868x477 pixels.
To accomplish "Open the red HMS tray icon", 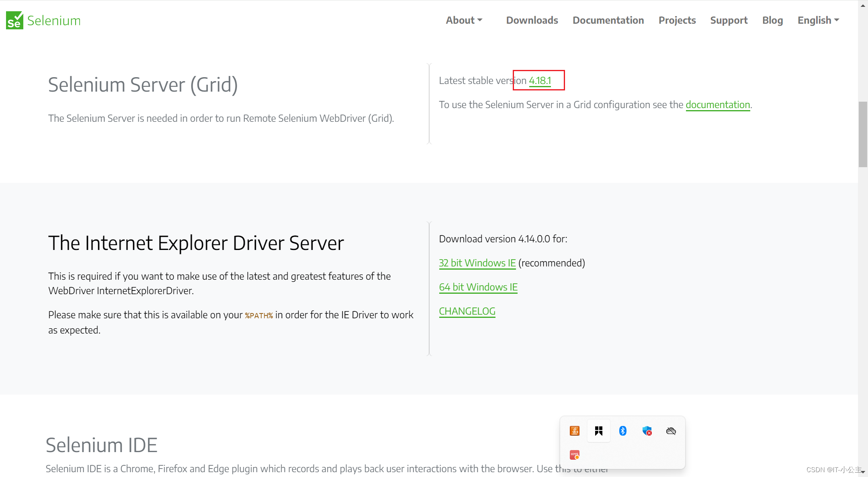I will [575, 455].
